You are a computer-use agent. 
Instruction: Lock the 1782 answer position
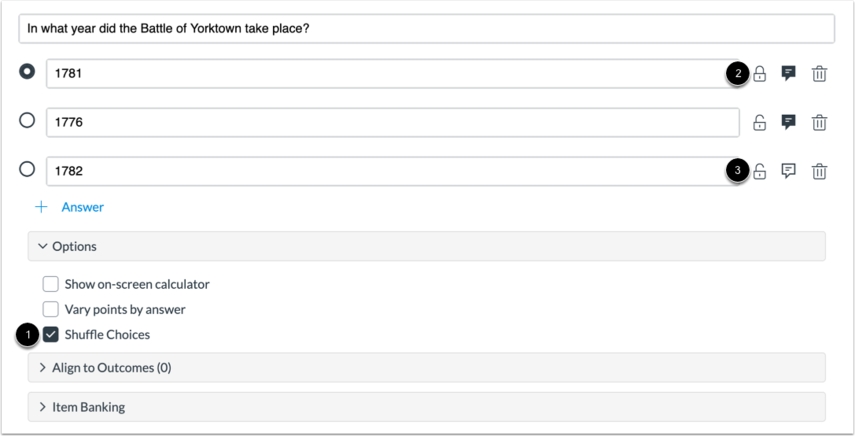(x=760, y=171)
